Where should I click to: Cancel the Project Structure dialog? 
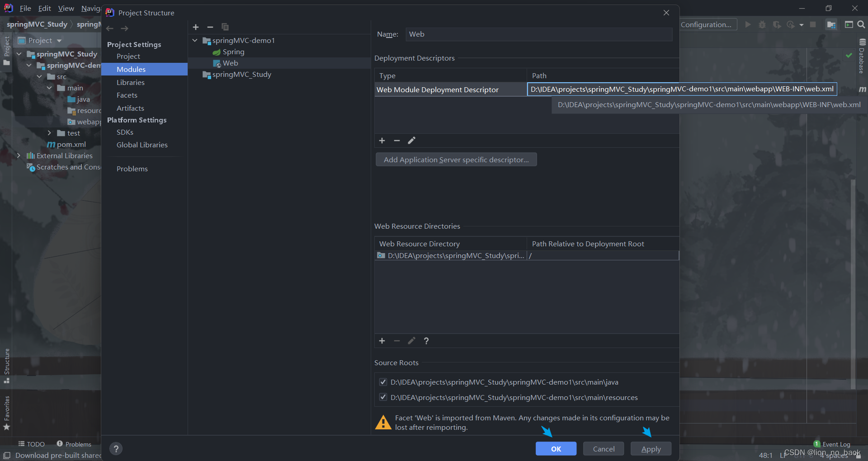(x=604, y=449)
